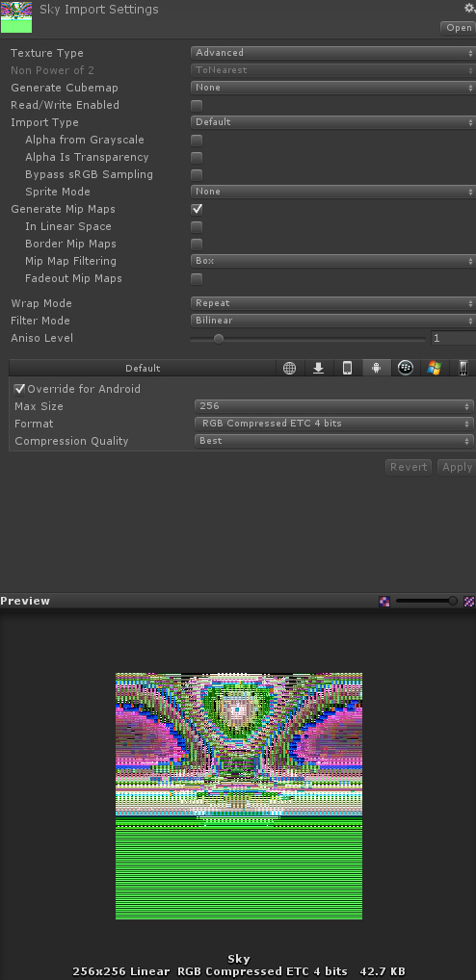The height and width of the screenshot is (980, 476).
Task: Open the Format dropdown showing ETC 4 bits
Action: pyautogui.click(x=334, y=424)
